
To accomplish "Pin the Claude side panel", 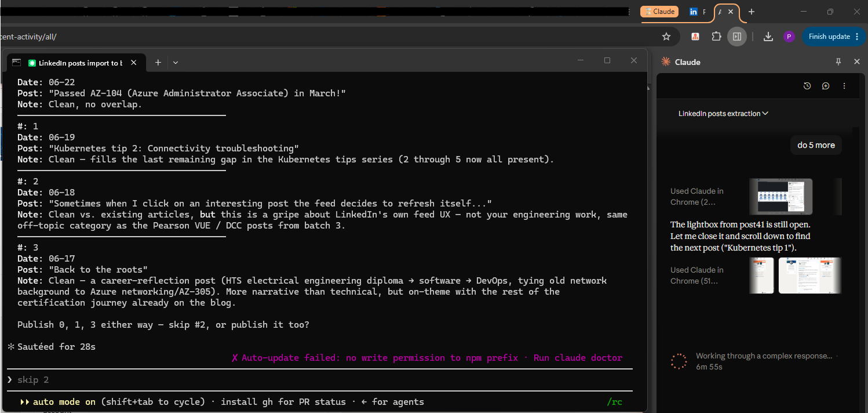I will 838,61.
